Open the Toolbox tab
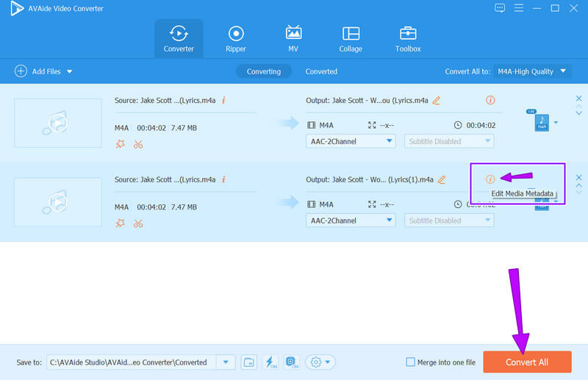588x380 pixels. 408,39
